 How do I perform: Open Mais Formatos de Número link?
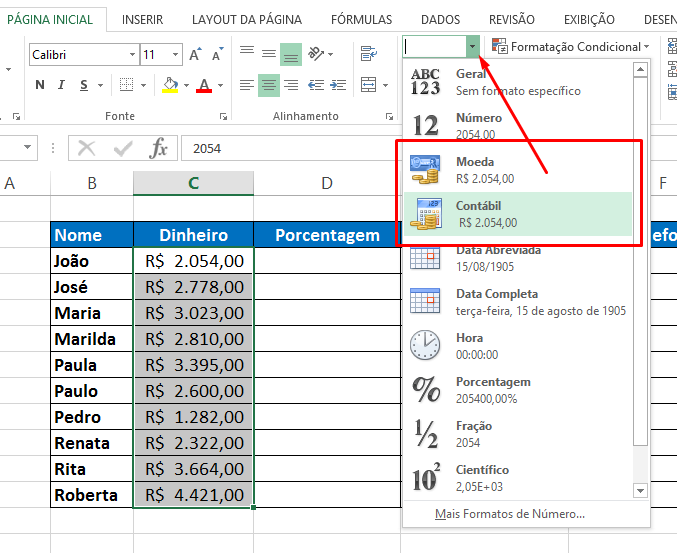click(510, 514)
